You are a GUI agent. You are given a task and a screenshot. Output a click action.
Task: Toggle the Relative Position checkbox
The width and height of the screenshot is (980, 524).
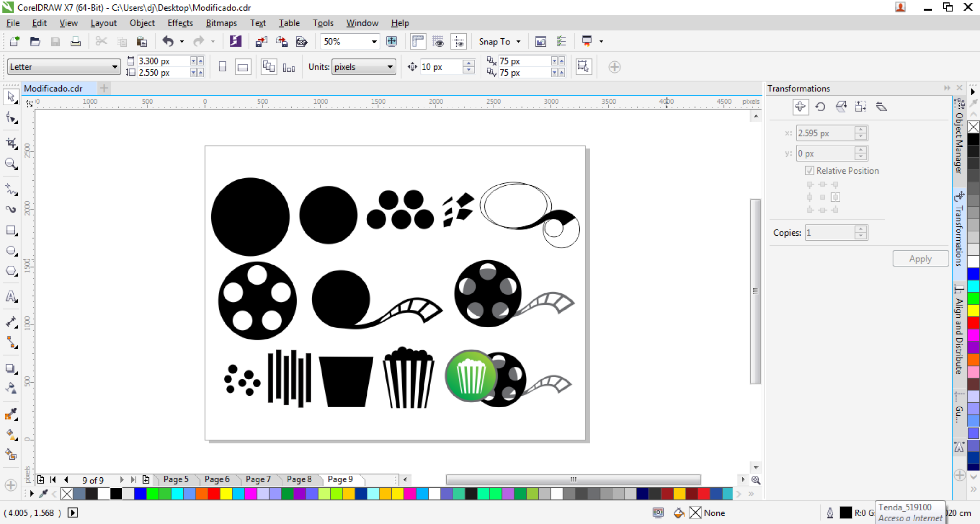809,170
